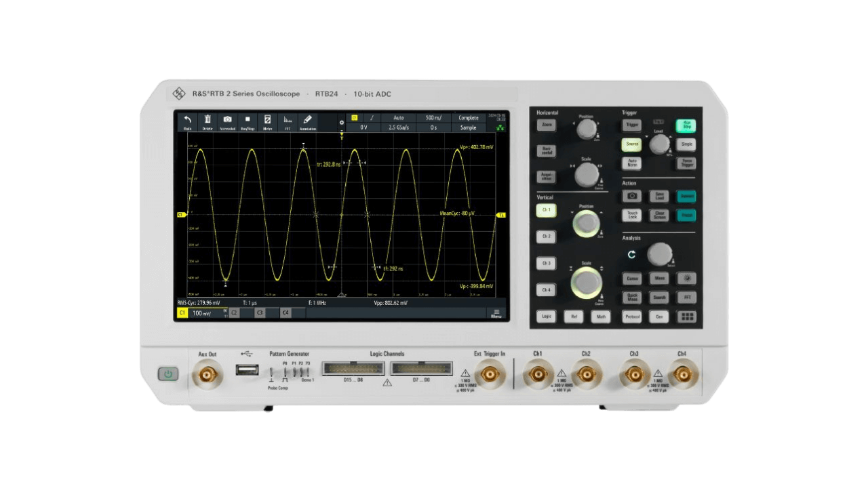The image size is (868, 488).
Task: Open the 500 ns/ time scale setting
Action: (433, 118)
